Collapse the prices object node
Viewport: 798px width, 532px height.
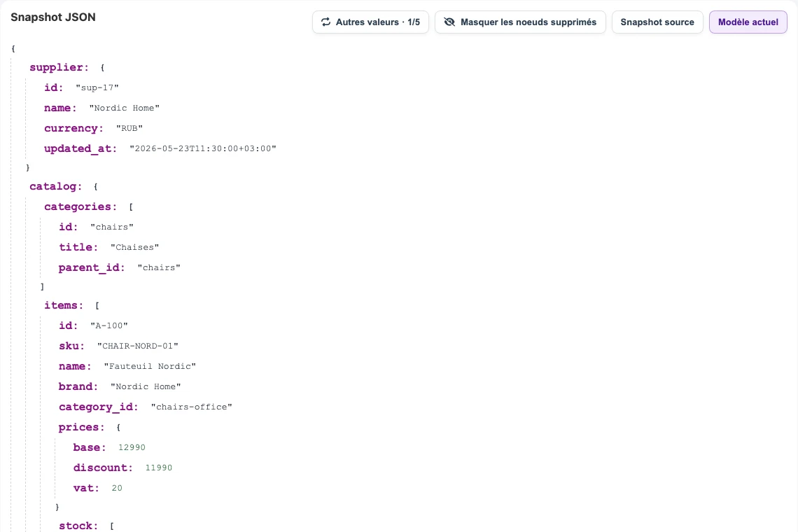click(x=81, y=427)
